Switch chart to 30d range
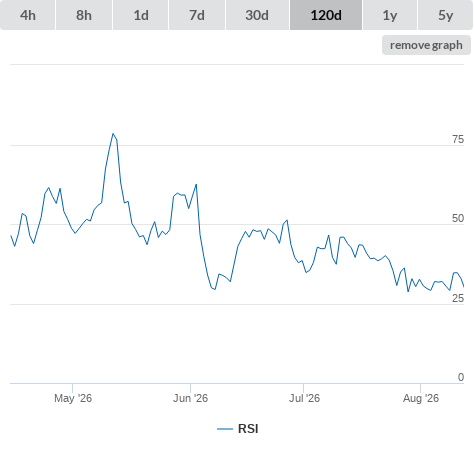This screenshot has height=455, width=474. (257, 15)
